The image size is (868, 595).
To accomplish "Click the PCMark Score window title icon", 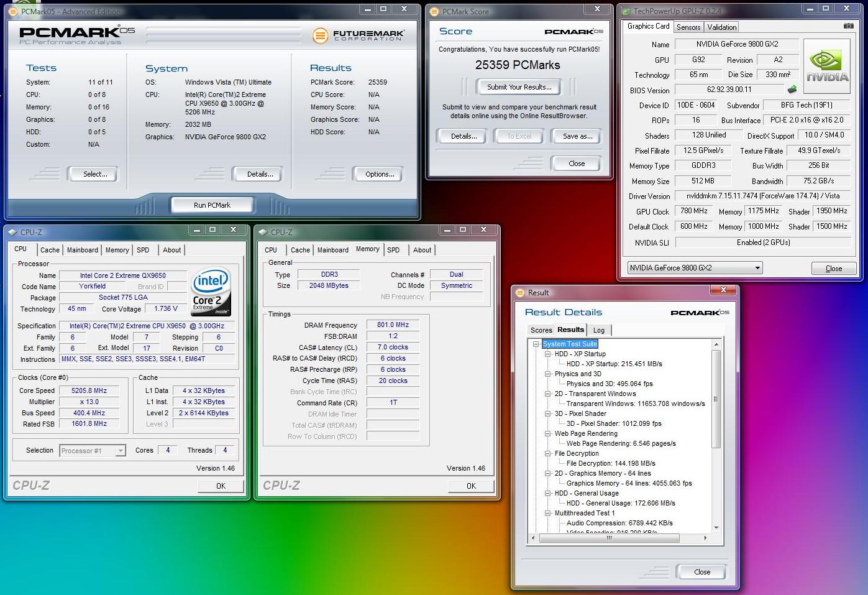I will point(434,11).
